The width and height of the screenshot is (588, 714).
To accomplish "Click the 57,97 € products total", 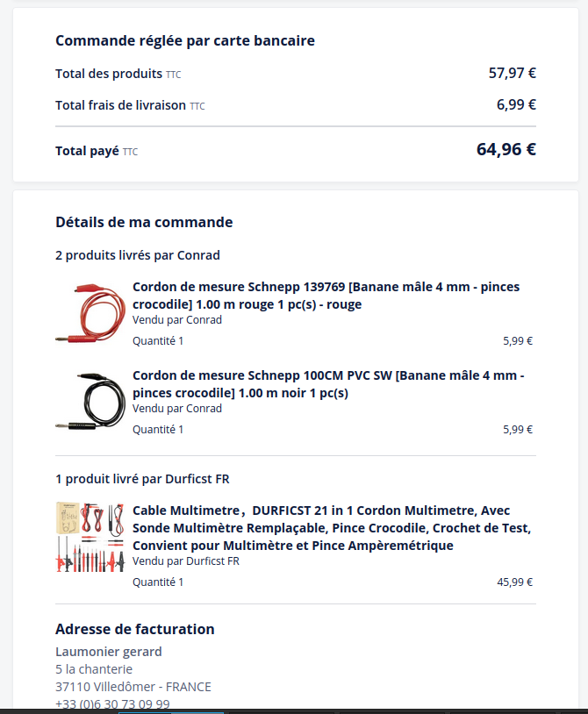I will (512, 73).
